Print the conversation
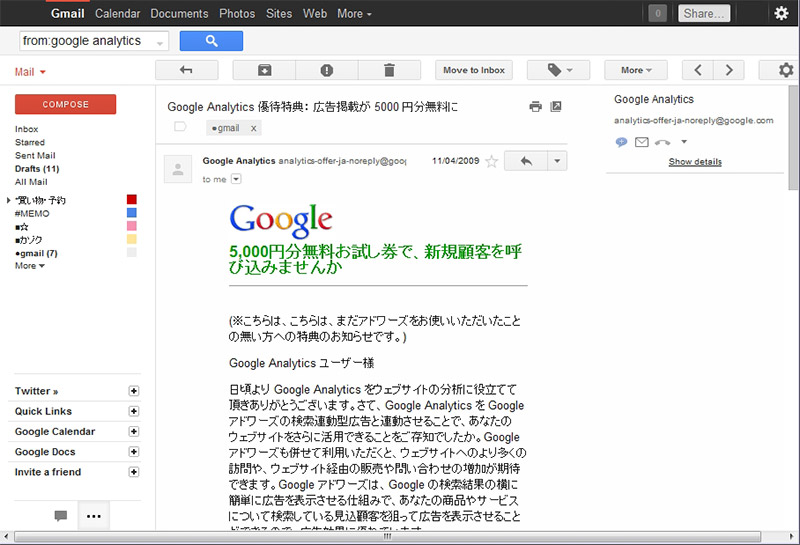 pos(535,107)
